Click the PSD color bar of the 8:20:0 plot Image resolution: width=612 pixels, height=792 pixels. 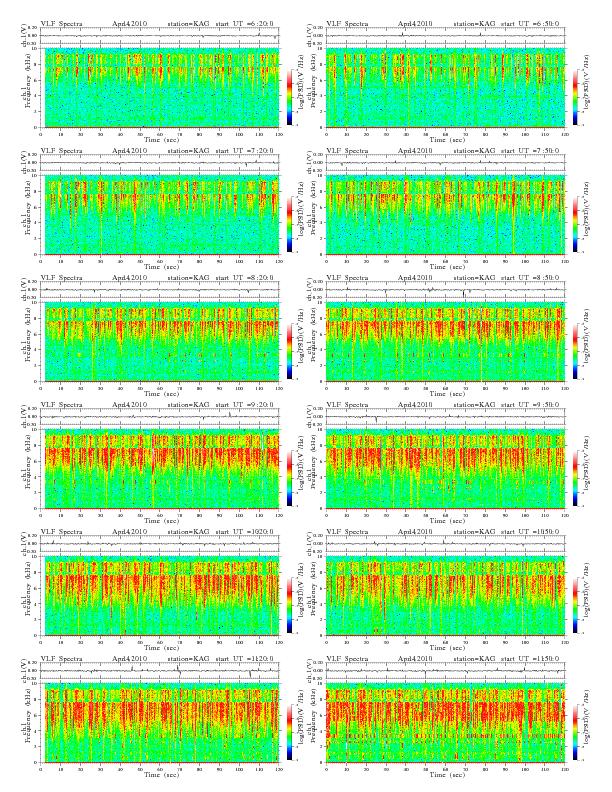(289, 351)
